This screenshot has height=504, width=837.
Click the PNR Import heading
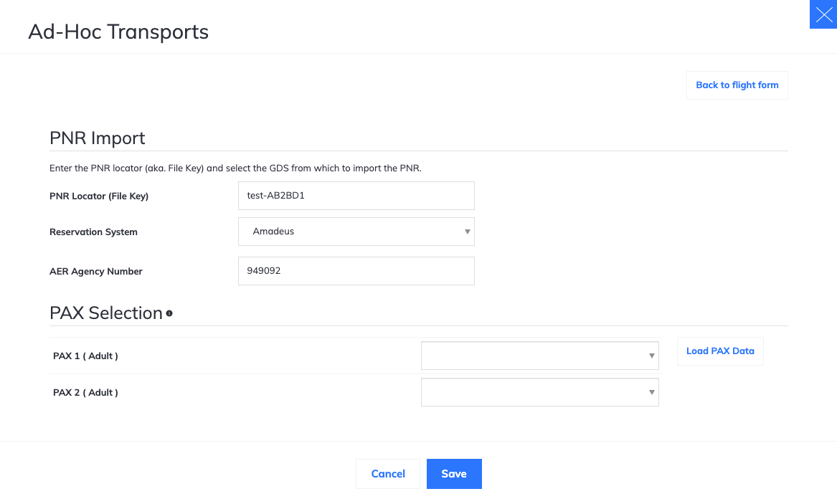point(97,138)
